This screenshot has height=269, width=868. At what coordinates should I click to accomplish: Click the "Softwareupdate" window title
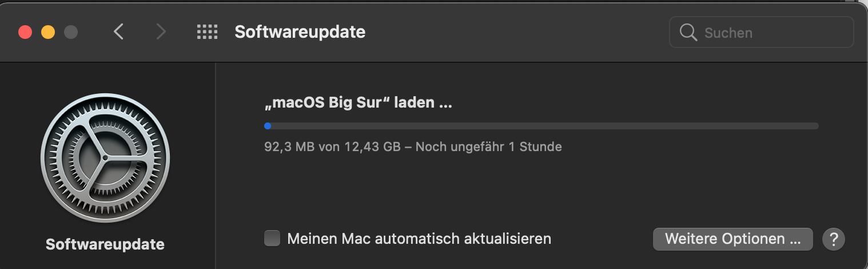point(300,32)
